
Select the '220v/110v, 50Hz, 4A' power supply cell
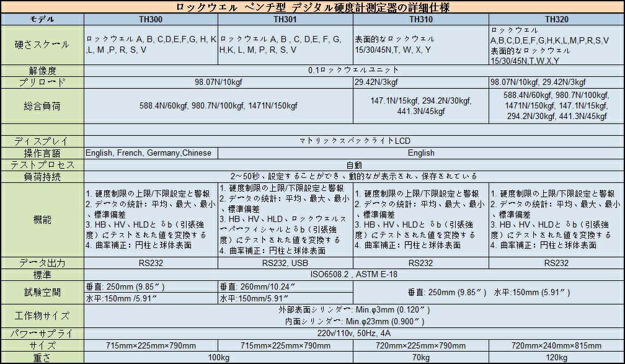pos(353,333)
